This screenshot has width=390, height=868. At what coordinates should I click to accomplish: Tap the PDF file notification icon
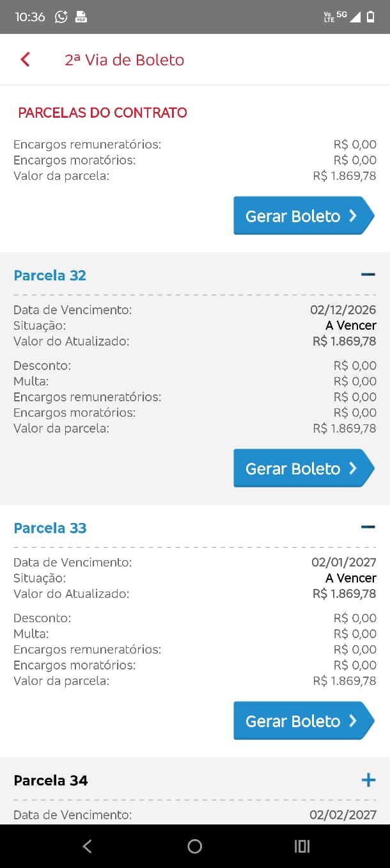(x=81, y=17)
